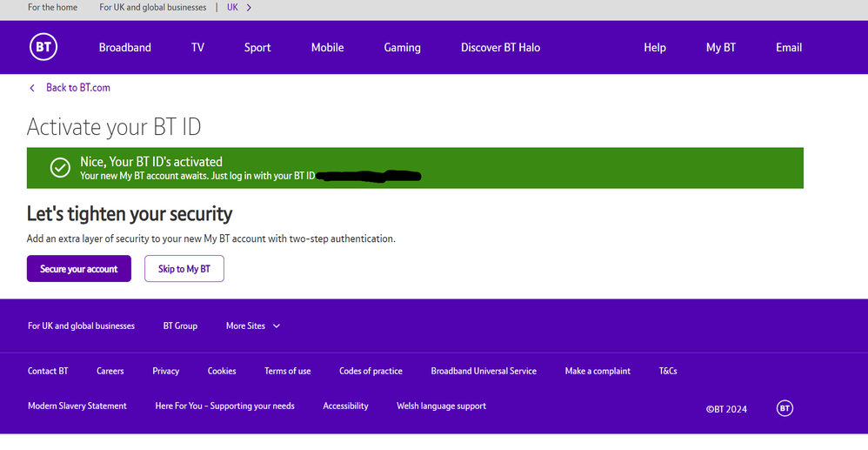Click the Skip to My BT button

tap(184, 269)
